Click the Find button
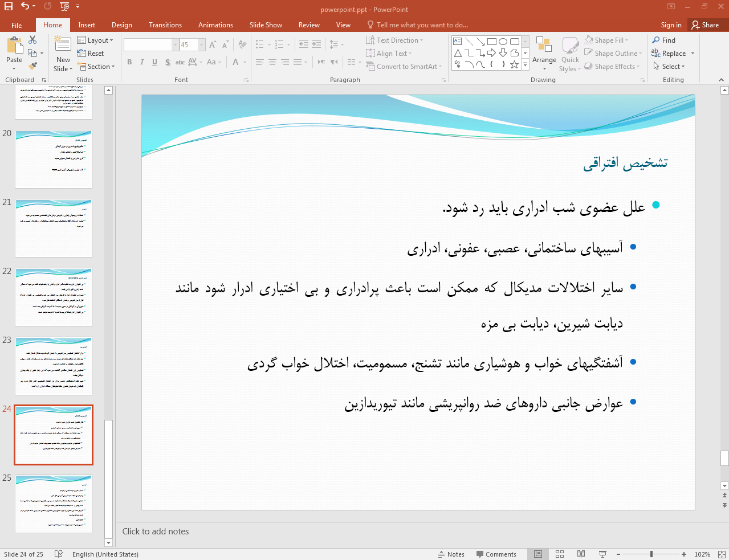This screenshot has height=560, width=729. click(664, 40)
